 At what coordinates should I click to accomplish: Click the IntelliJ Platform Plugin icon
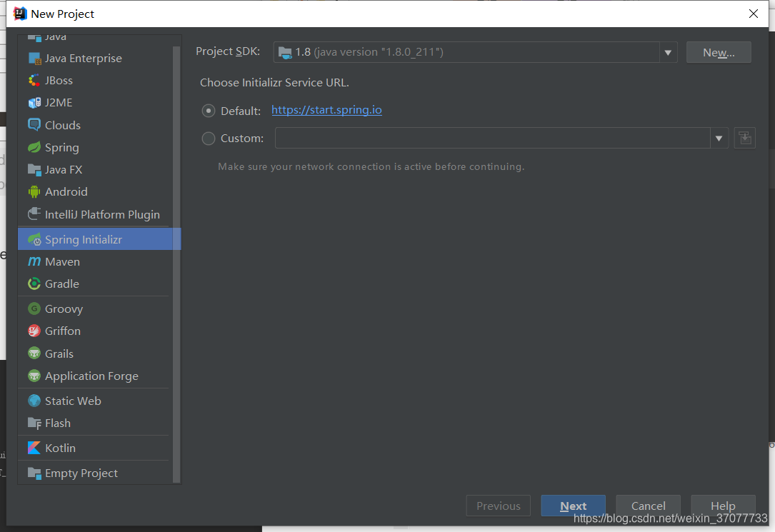34,214
